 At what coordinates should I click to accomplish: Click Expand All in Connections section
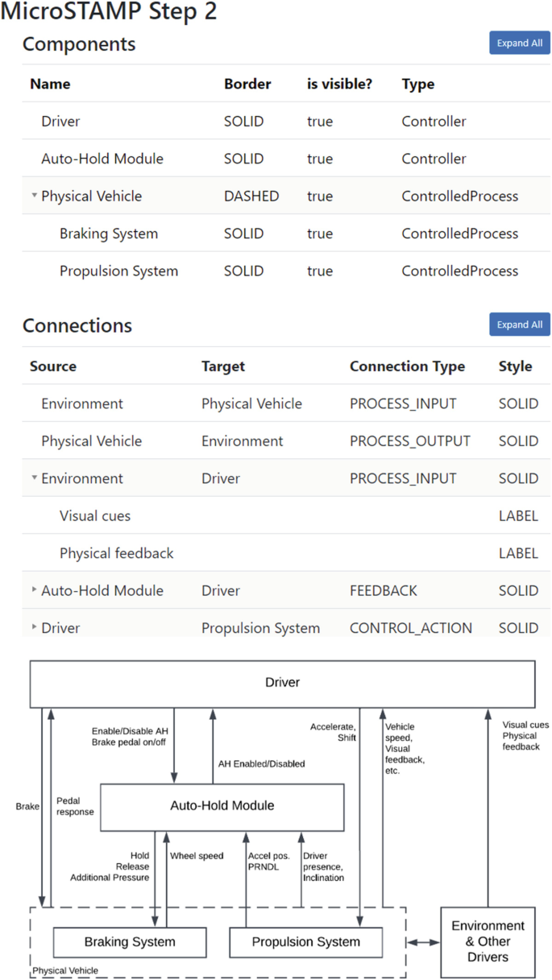tap(519, 324)
